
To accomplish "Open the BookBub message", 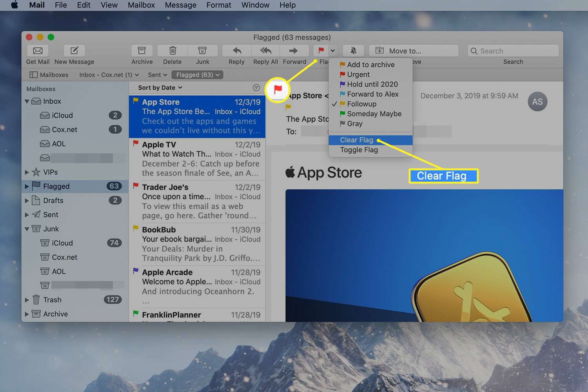I will [197, 244].
